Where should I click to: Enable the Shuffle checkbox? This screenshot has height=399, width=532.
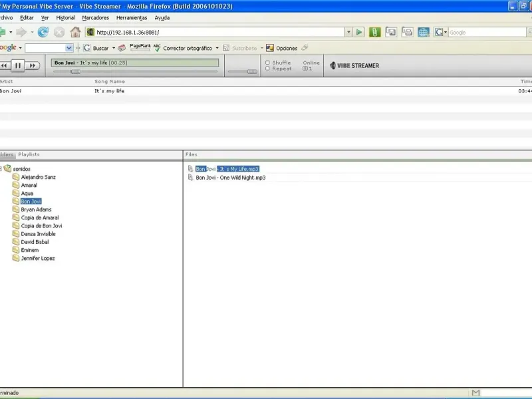point(267,63)
